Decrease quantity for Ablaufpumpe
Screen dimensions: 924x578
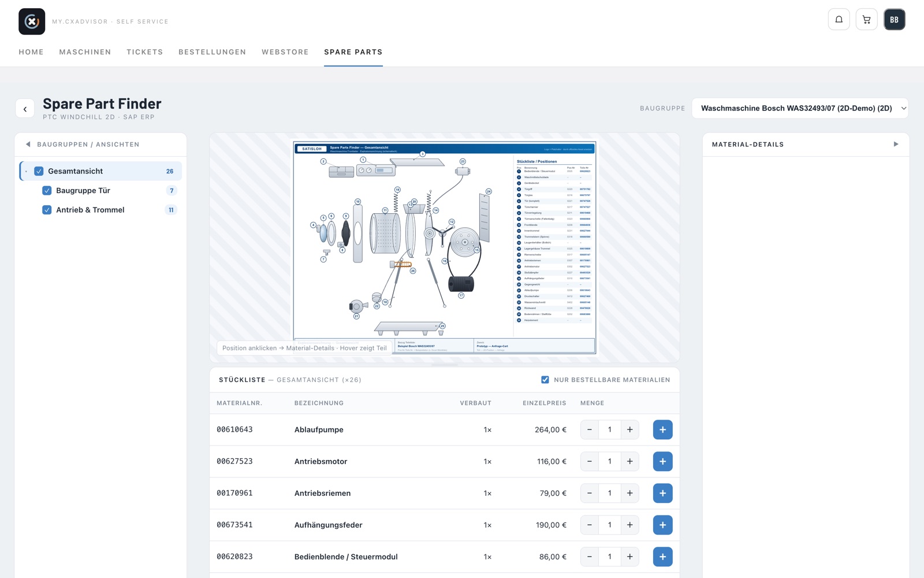[x=590, y=429]
